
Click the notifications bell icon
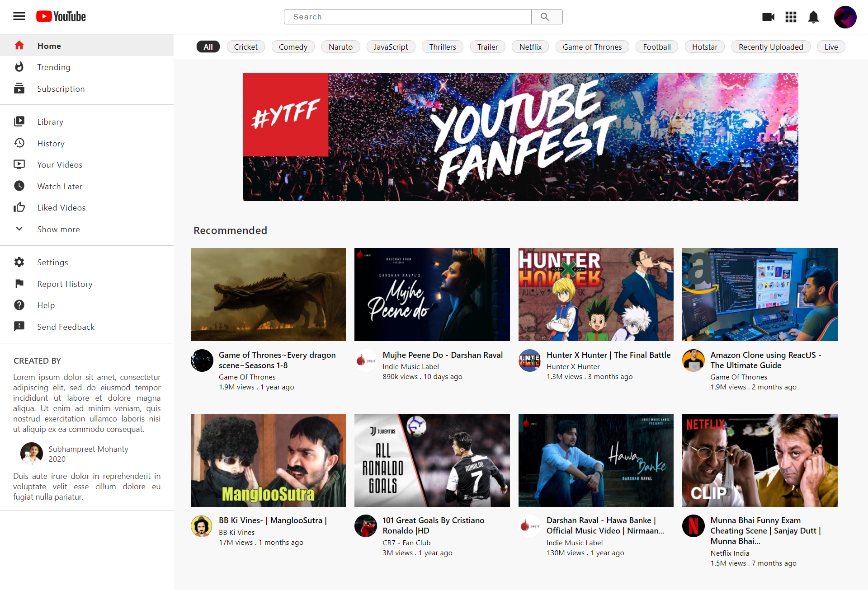(x=813, y=17)
